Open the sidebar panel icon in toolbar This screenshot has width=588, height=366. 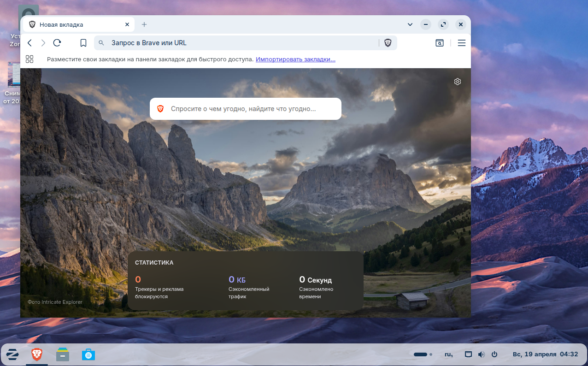[x=440, y=43]
